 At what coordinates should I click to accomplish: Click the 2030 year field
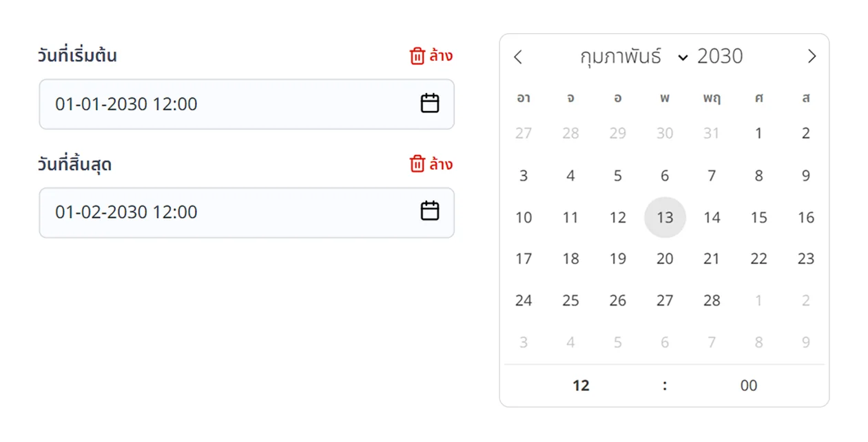(720, 57)
